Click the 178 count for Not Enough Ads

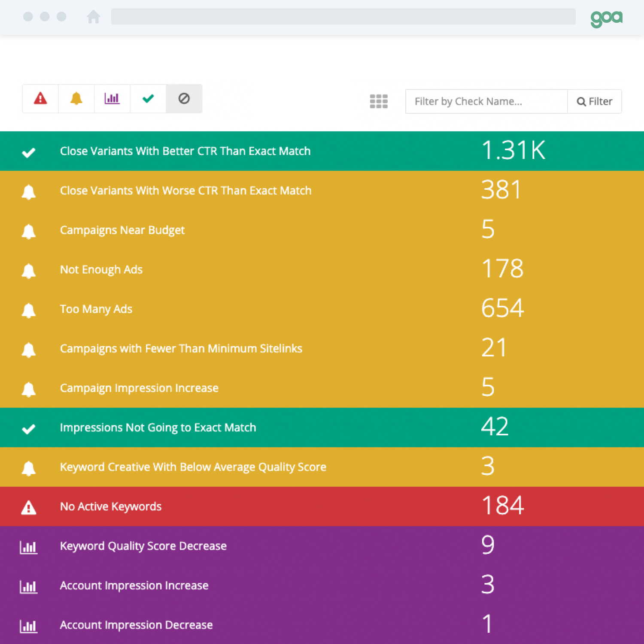pos(503,269)
